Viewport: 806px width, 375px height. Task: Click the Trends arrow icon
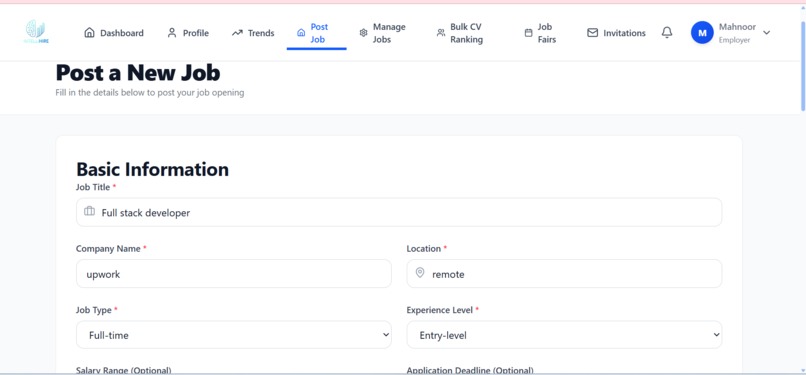[x=237, y=33]
